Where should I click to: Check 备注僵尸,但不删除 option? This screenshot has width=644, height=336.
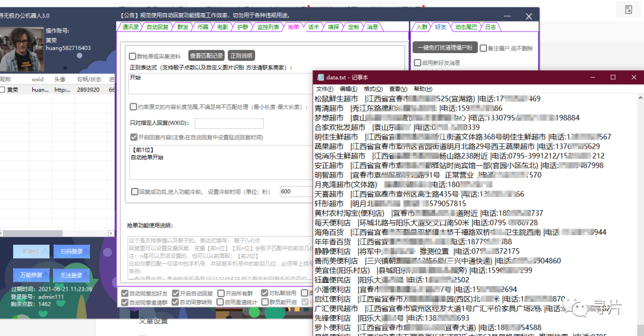point(484,48)
